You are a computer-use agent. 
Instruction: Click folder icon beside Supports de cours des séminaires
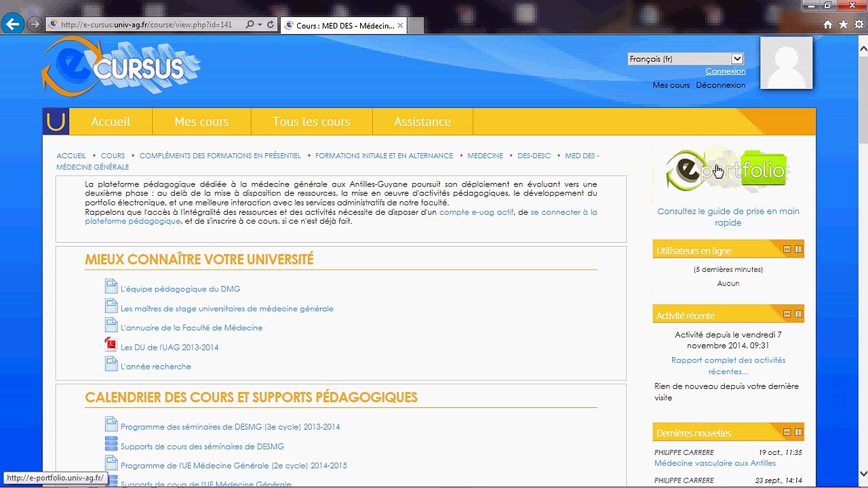coord(111,445)
